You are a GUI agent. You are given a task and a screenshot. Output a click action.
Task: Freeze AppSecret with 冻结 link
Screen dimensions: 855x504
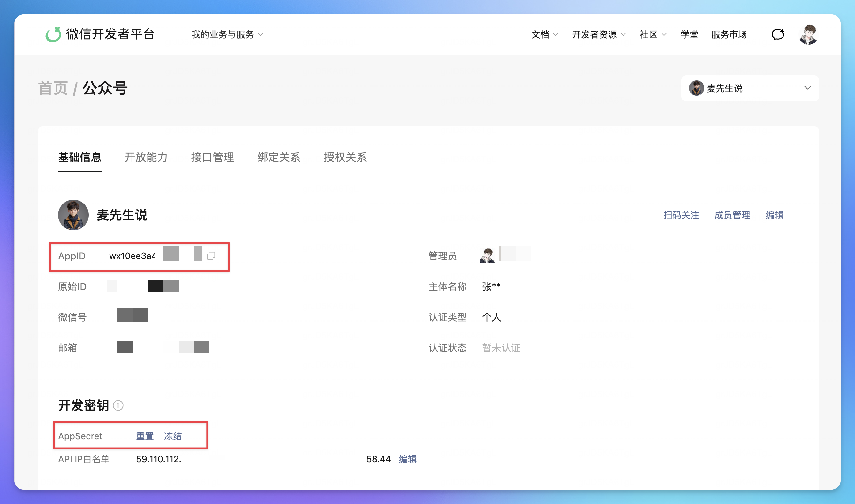point(173,436)
